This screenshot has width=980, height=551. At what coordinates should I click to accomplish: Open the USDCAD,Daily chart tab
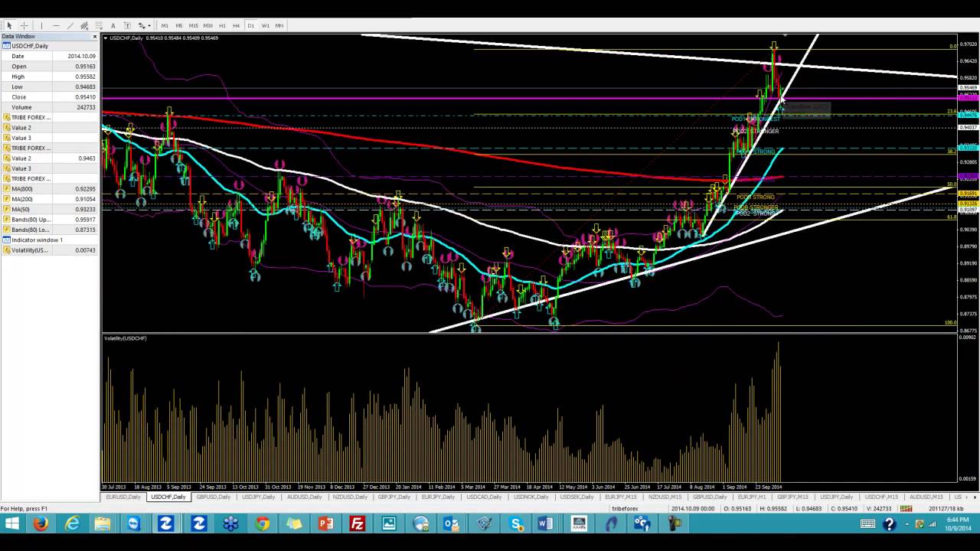click(x=484, y=497)
